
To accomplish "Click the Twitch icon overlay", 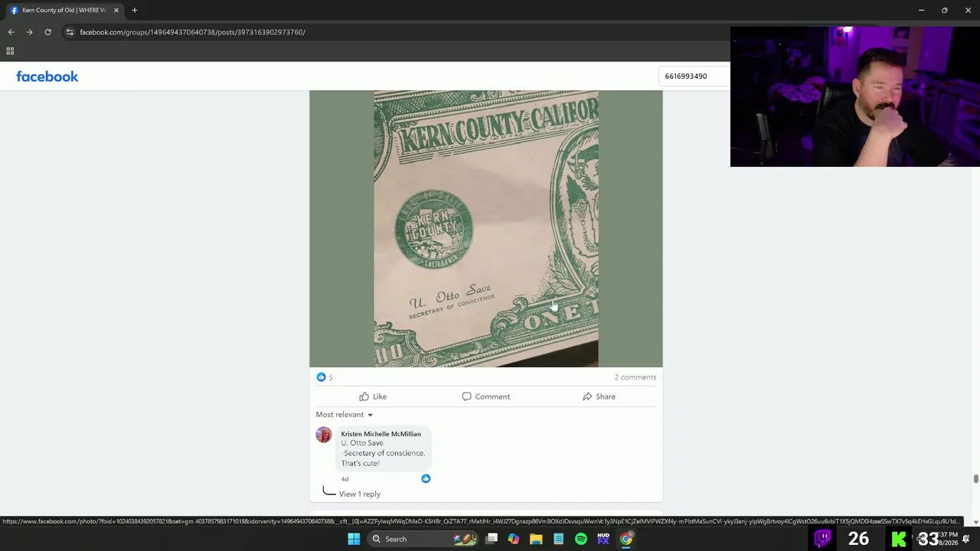I will pyautogui.click(x=823, y=538).
